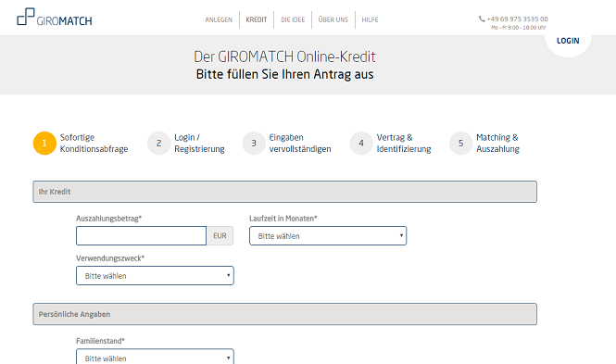Screen dimensions: 616x364
Task: Select step 3 circle Eingaben vervollständigen
Action: coord(254,143)
